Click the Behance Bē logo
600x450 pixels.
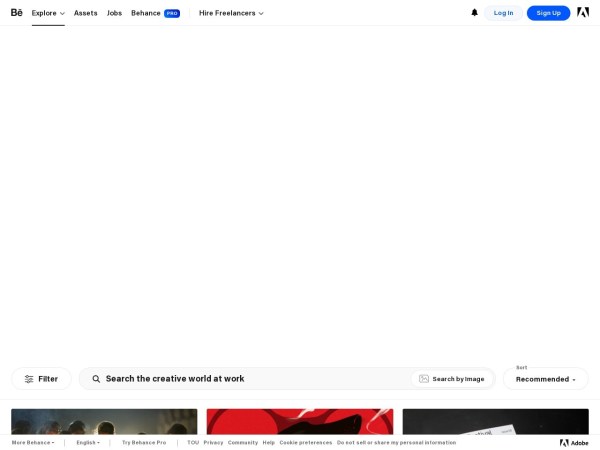tap(17, 13)
